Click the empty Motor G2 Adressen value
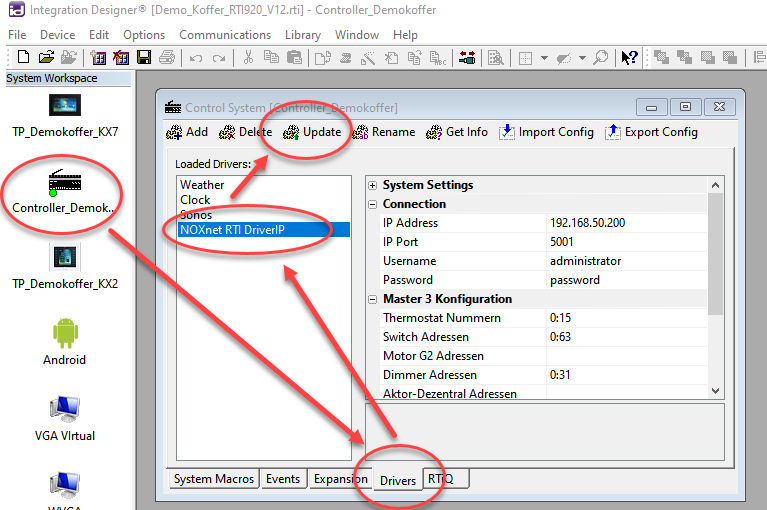 (627, 356)
